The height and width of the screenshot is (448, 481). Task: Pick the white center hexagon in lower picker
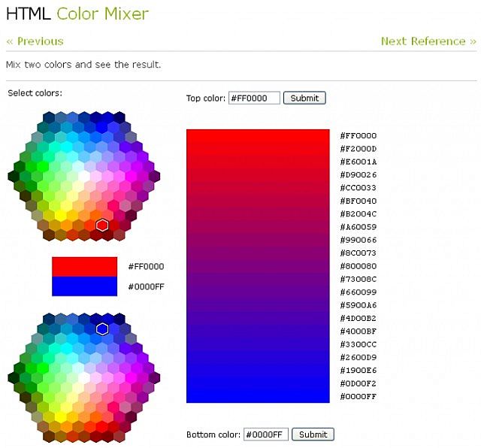(x=84, y=377)
